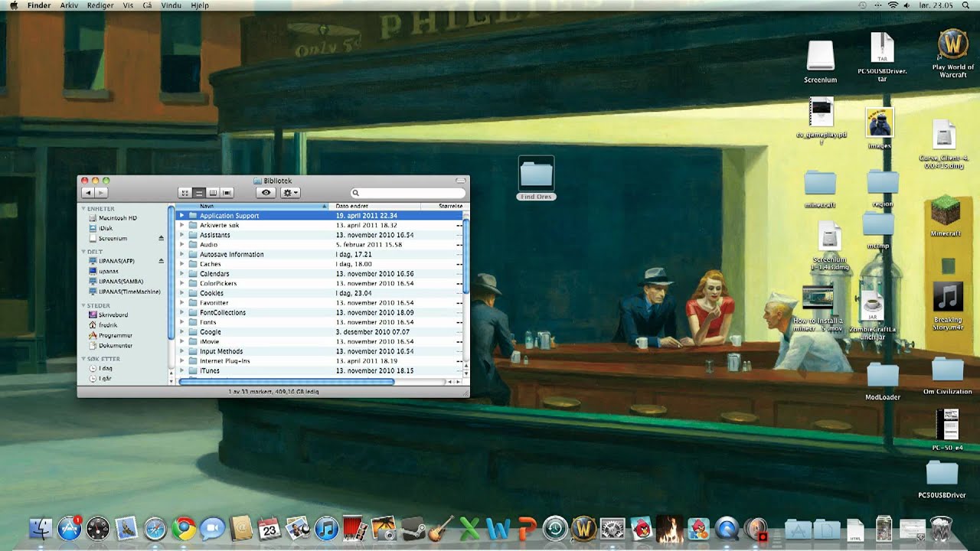Screen dimensions: 980x551
Task: Open App Store in the Dock
Action: (70, 528)
